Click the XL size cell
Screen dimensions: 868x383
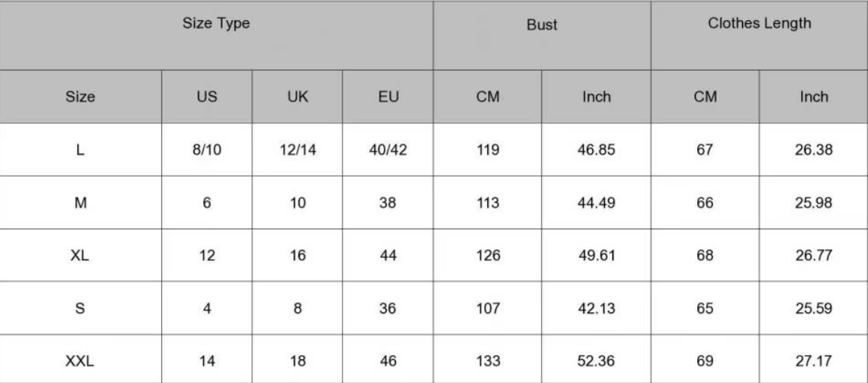click(80, 256)
